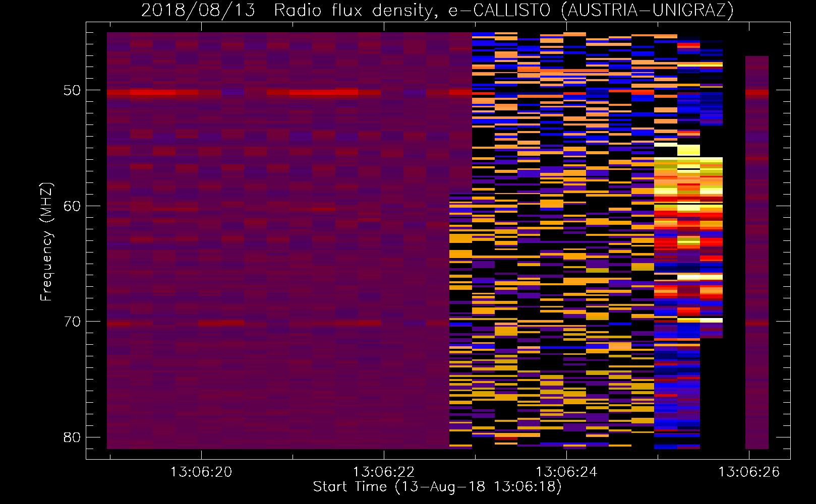The image size is (816, 504).
Task: Click the 50 MHz frequency tick label
Action: click(x=72, y=91)
